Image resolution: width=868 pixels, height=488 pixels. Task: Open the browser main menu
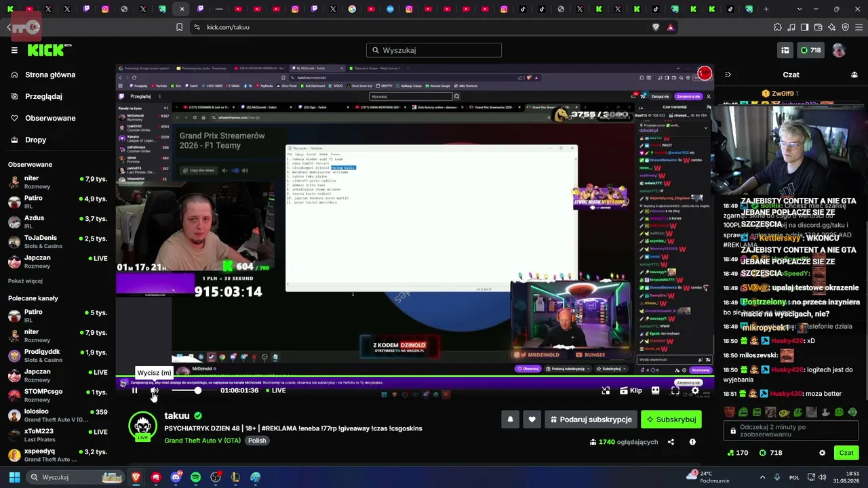point(859,27)
